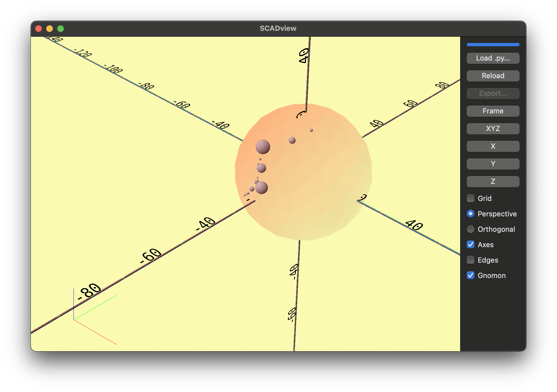Select the Perspective projection radio button
The height and width of the screenshot is (392, 557).
pyautogui.click(x=470, y=214)
